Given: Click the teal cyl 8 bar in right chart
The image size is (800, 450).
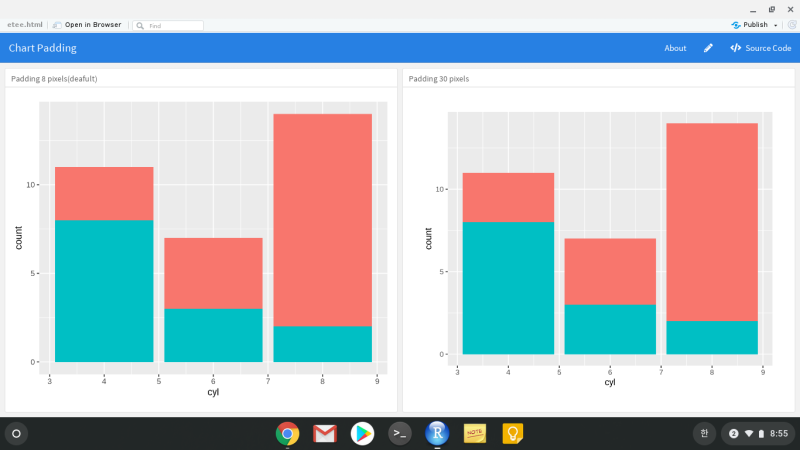Looking at the screenshot, I should coord(712,337).
